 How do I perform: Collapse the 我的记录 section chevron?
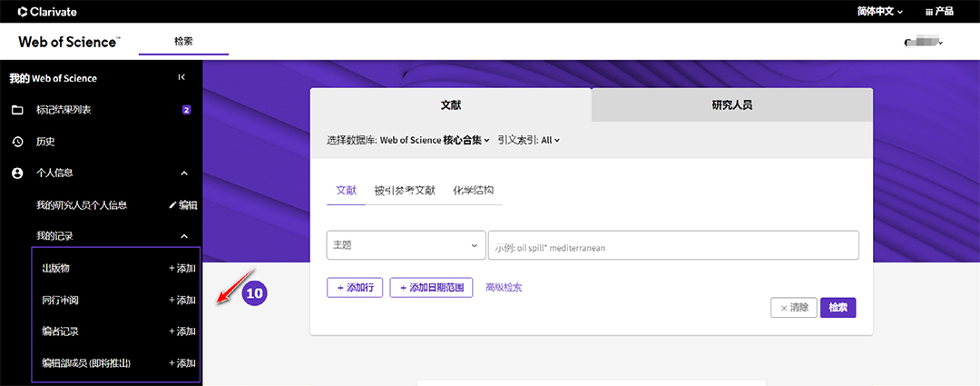[x=184, y=236]
